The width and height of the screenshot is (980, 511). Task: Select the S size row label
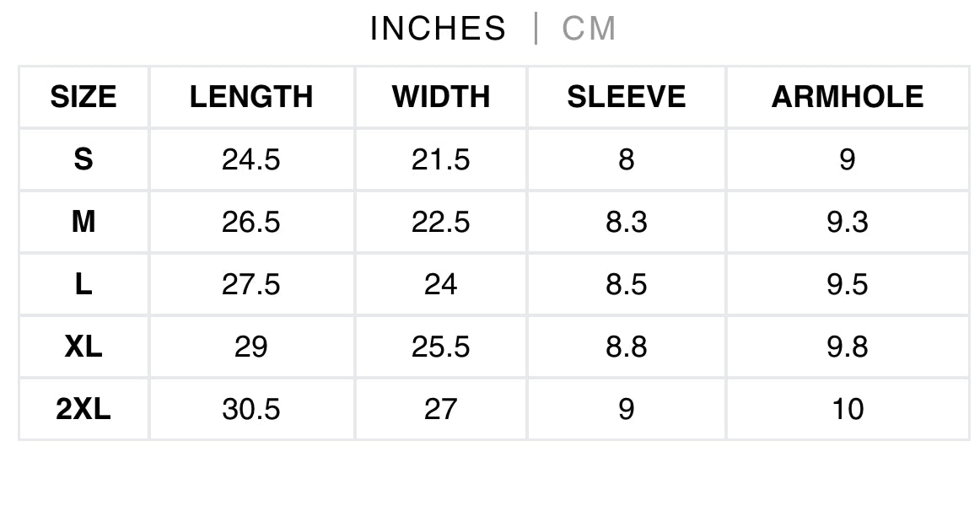83,159
